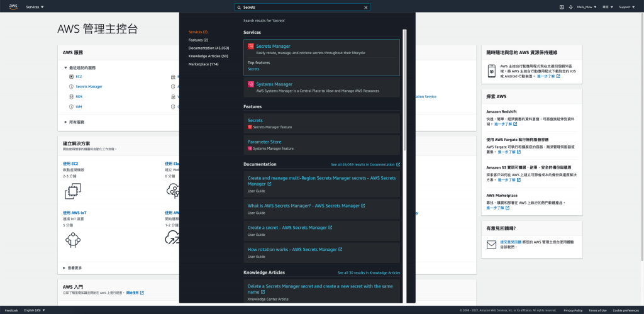The image size is (644, 314).
Task: Click the database icon beside RDS
Action: pos(72,96)
